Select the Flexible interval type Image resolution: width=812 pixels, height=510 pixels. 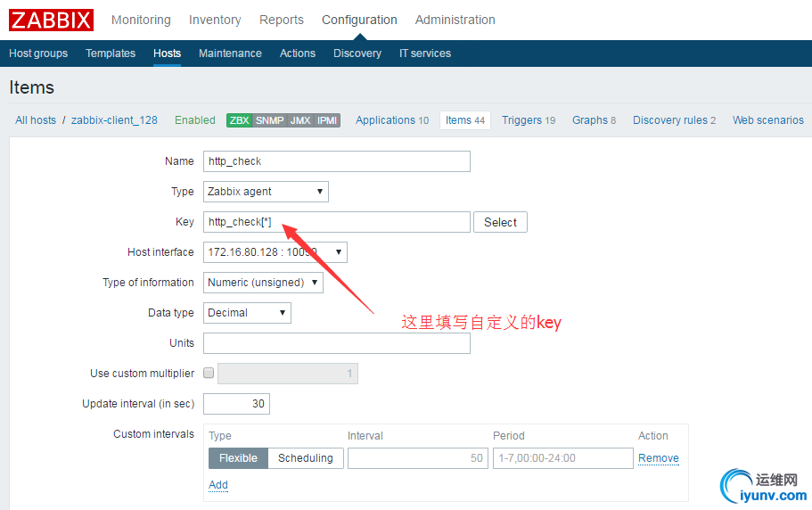238,458
